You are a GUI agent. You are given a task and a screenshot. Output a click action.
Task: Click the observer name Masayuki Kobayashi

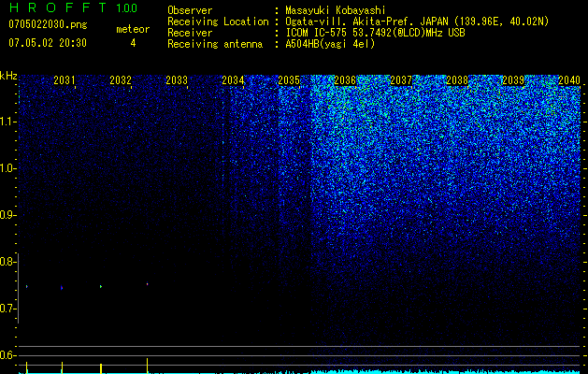coord(336,10)
